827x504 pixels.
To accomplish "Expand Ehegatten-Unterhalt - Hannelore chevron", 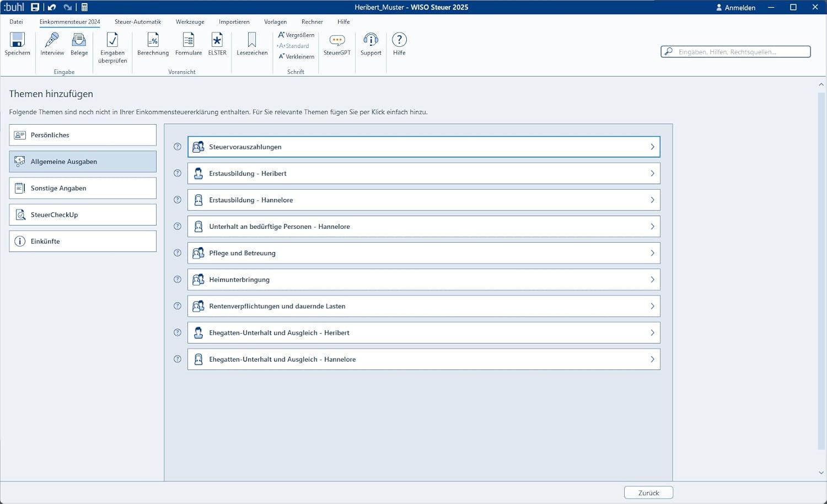I will tap(652, 359).
